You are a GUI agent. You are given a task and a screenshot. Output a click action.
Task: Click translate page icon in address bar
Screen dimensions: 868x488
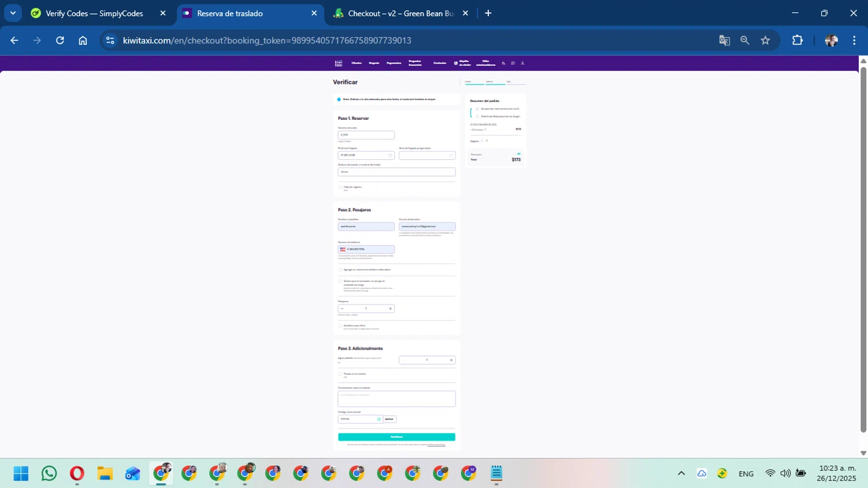tap(724, 41)
